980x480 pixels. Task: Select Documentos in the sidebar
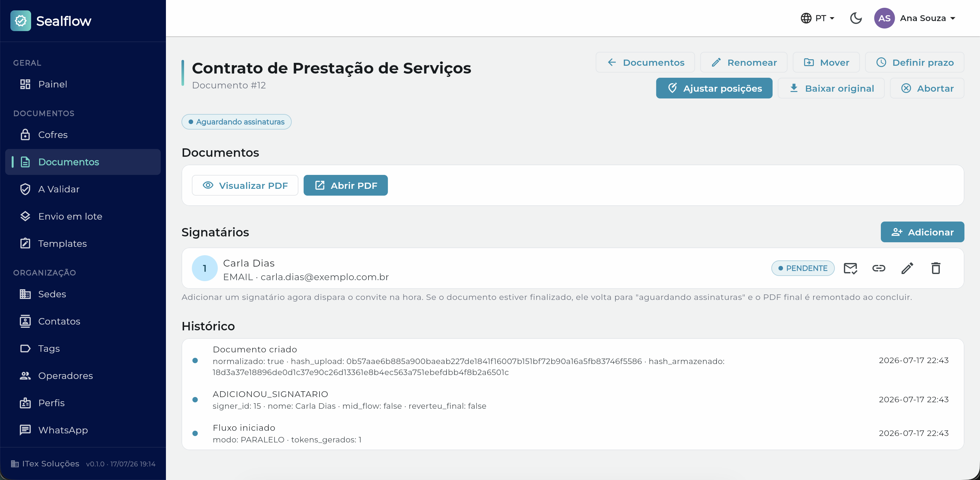coord(83,162)
